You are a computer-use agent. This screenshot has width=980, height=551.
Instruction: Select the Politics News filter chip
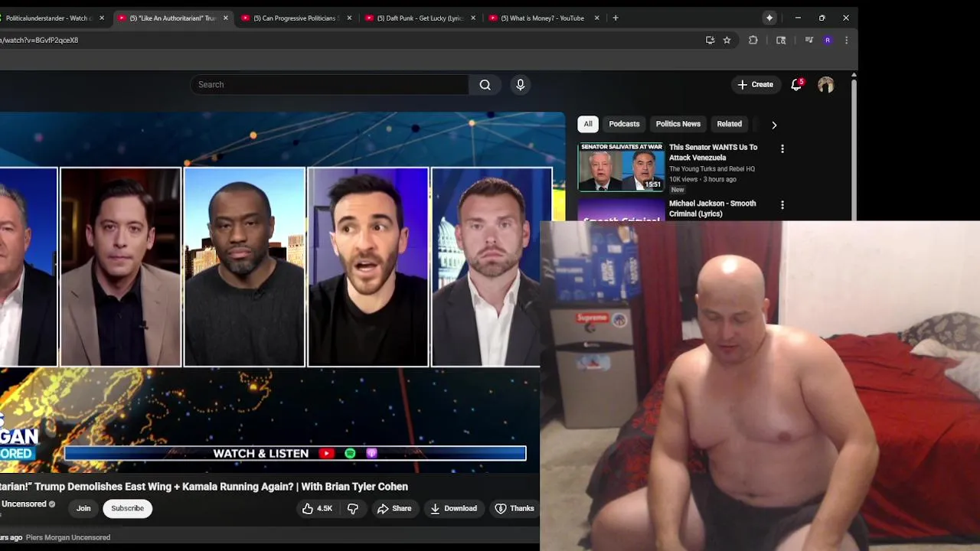click(x=678, y=124)
